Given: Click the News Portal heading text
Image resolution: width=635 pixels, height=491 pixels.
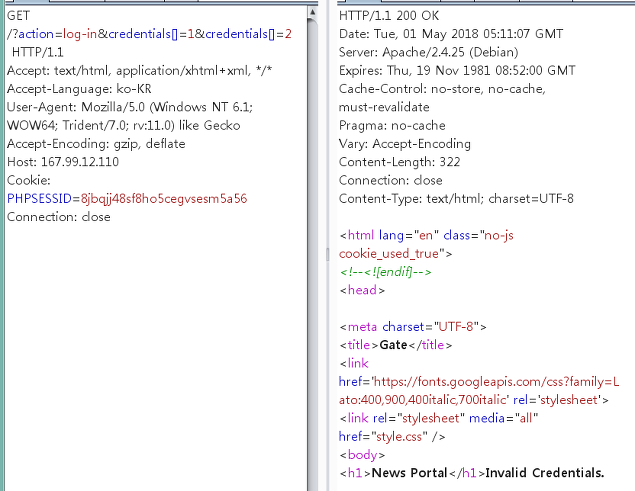Looking at the screenshot, I should [x=409, y=473].
